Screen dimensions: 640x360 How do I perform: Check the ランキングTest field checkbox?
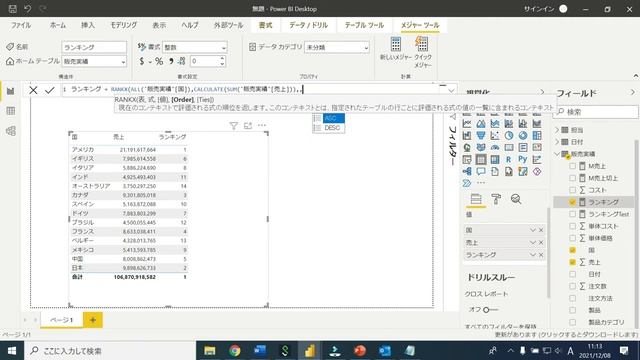click(572, 214)
